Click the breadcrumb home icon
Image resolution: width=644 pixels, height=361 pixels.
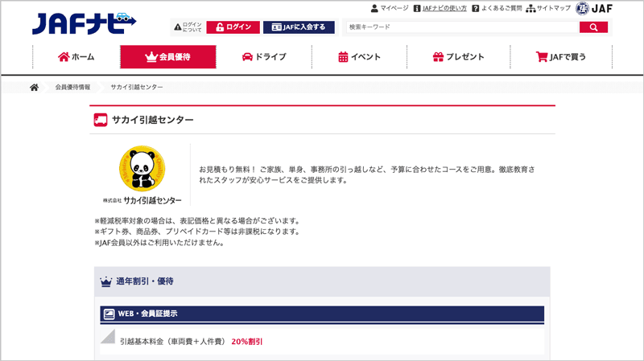click(x=34, y=87)
